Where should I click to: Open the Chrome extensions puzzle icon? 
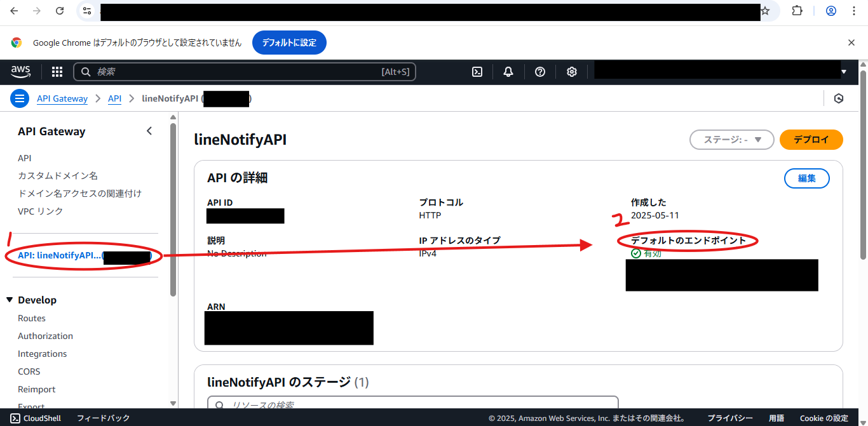(797, 11)
